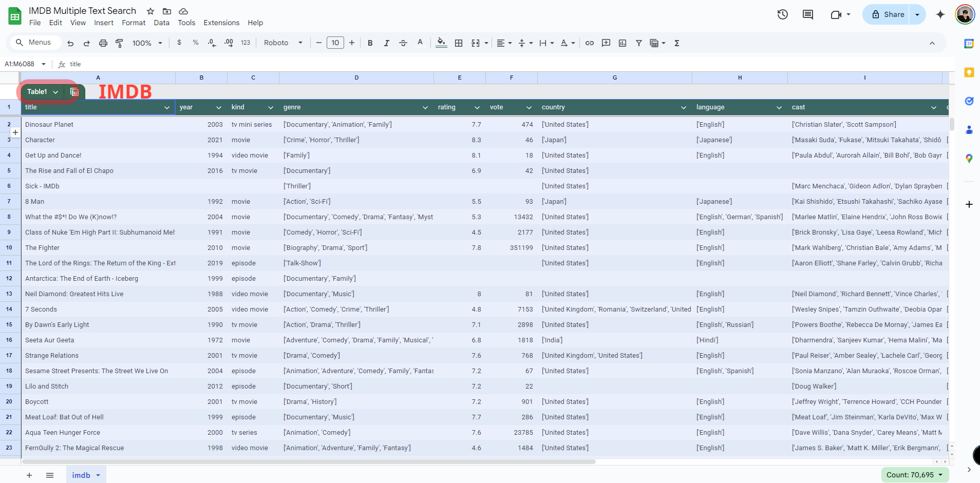Redo the last action
This screenshot has width=980, height=483.
coord(87,43)
